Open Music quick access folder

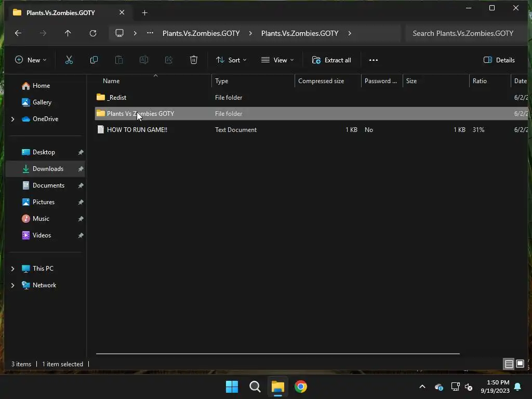41,219
